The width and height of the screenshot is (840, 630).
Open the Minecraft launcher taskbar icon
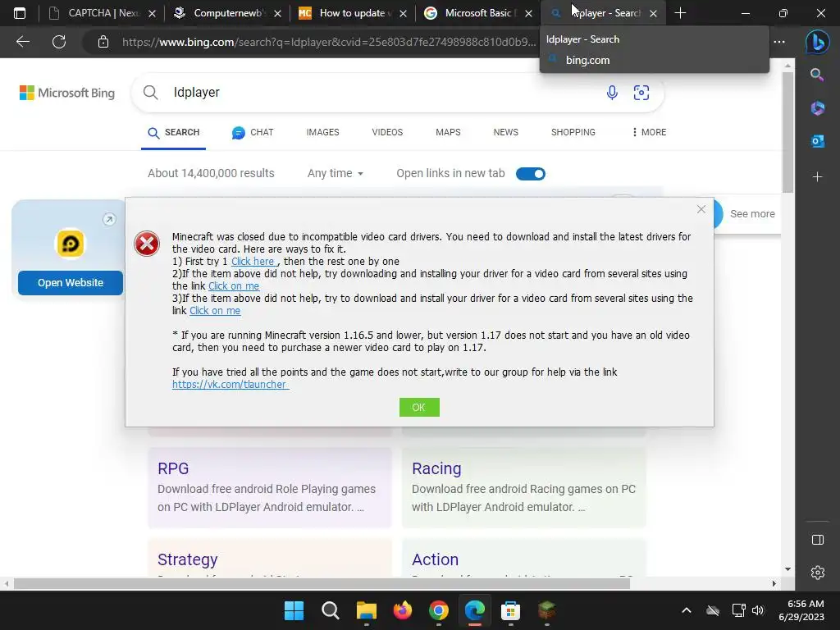pos(546,610)
